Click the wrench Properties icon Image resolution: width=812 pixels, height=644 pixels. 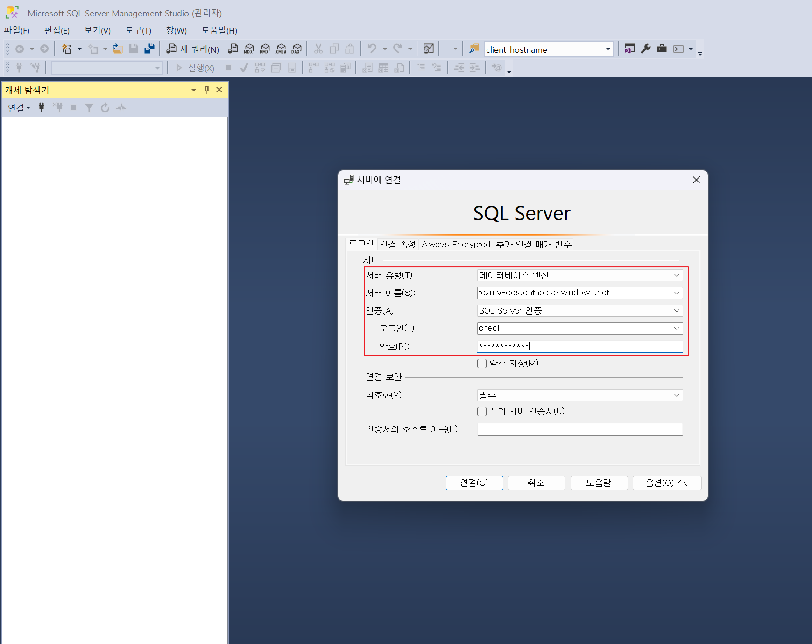[x=646, y=49]
